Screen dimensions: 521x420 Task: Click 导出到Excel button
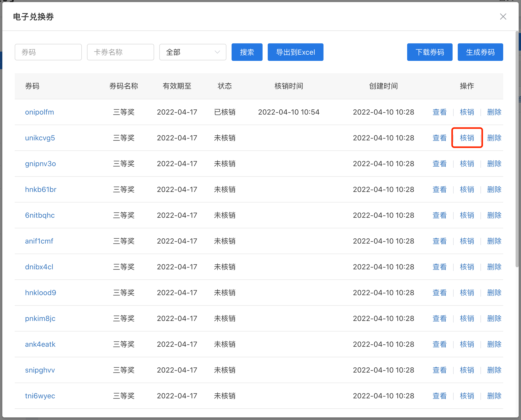tap(296, 52)
